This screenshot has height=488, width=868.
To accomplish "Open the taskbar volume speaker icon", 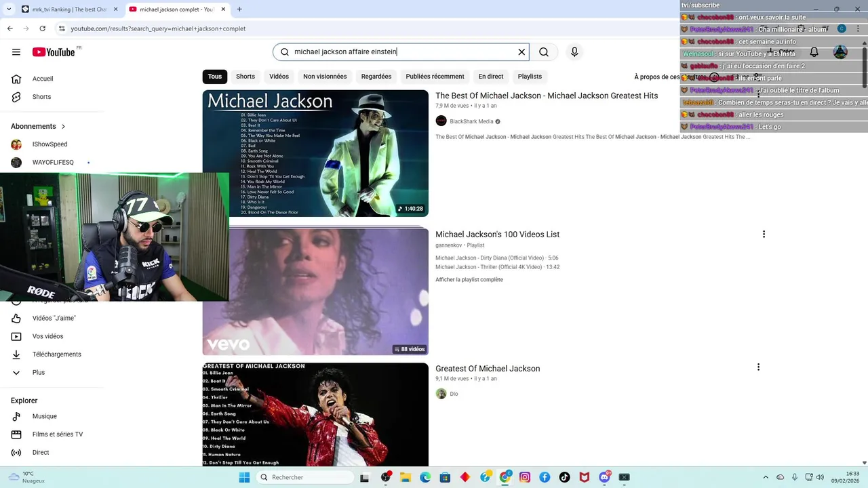I will click(x=820, y=478).
